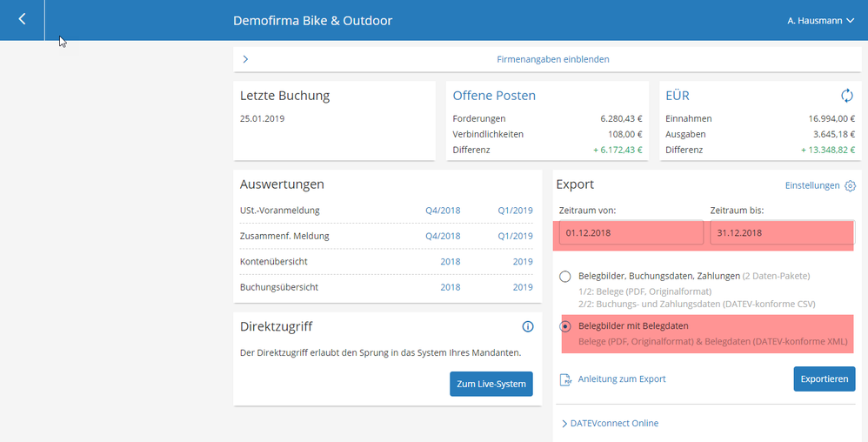Expand DATEVconnect Online section
868x442 pixels.
[x=610, y=423]
